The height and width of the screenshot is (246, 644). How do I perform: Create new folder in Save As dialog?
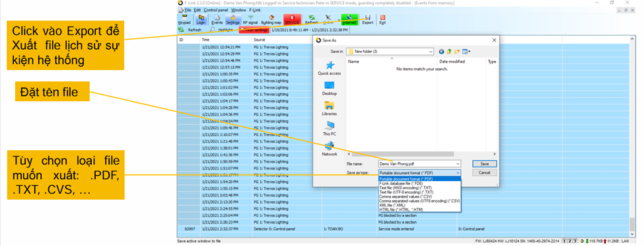click(x=456, y=52)
